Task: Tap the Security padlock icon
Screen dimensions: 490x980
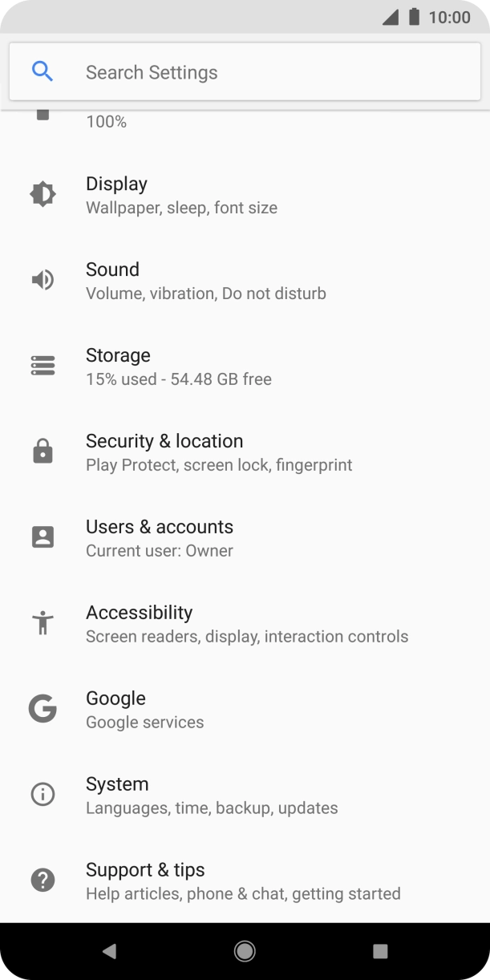Action: pos(43,452)
